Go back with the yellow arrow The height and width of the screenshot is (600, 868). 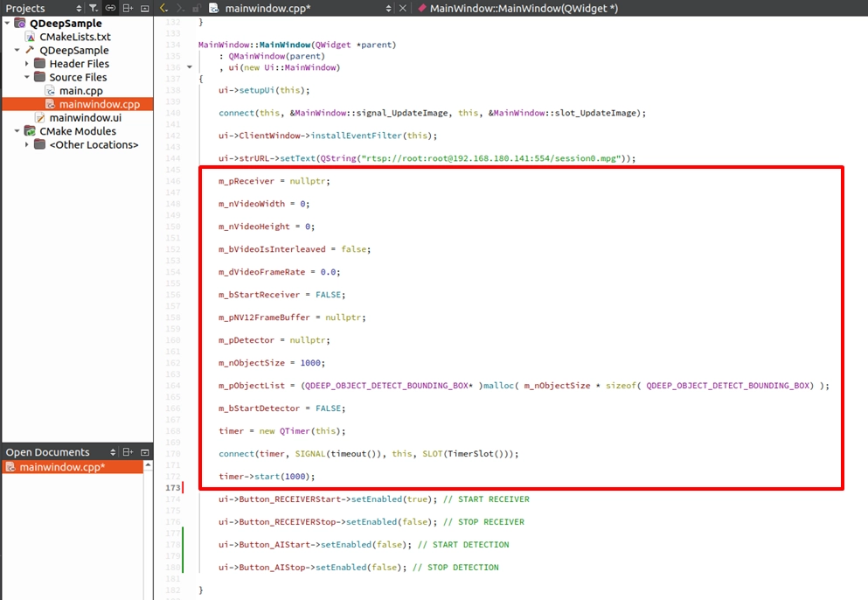tap(163, 9)
